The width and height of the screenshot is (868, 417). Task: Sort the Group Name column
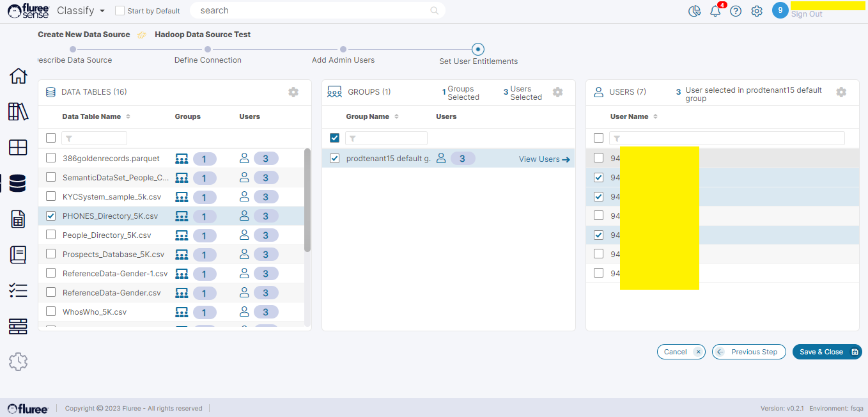coord(396,116)
